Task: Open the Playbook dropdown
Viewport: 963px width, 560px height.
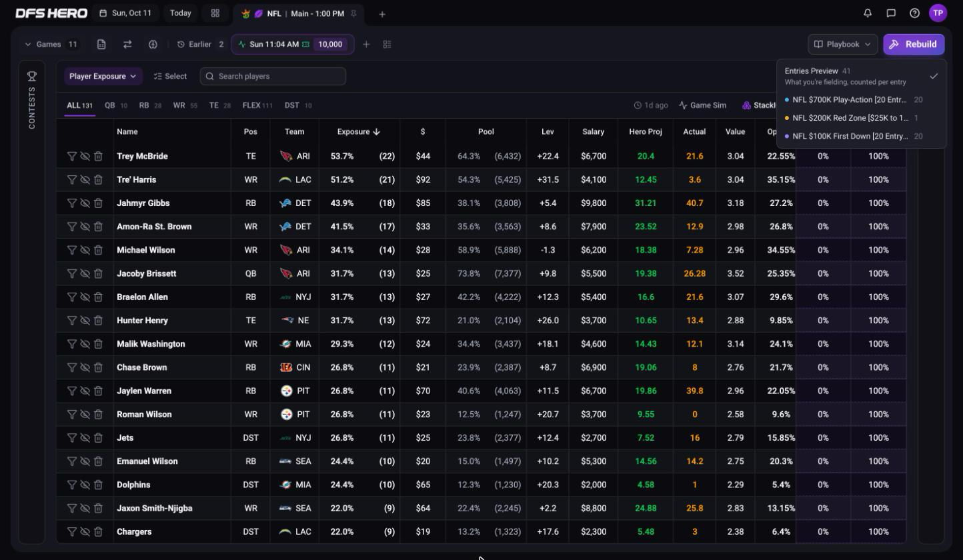Action: coord(843,45)
